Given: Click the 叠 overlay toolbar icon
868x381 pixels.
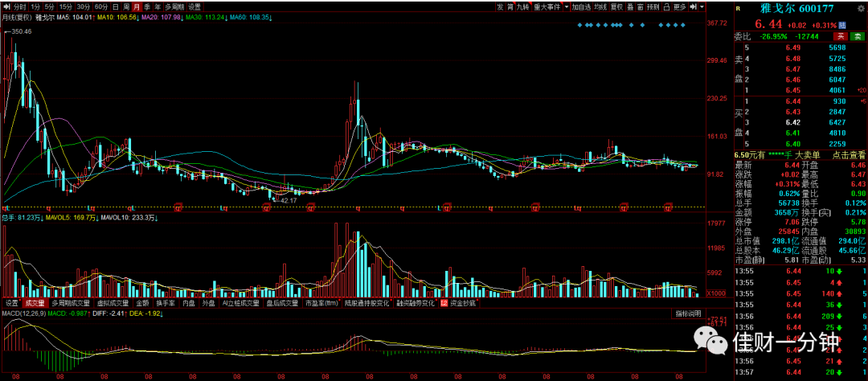Looking at the screenshot, I should point(630,7).
